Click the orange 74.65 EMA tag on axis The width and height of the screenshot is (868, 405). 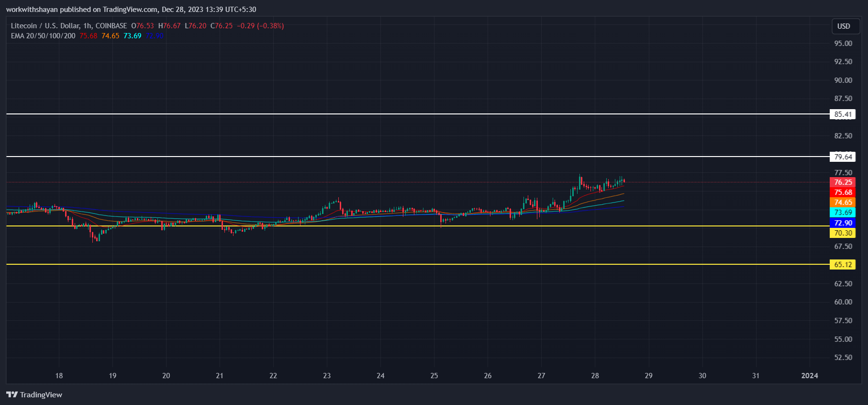point(843,202)
